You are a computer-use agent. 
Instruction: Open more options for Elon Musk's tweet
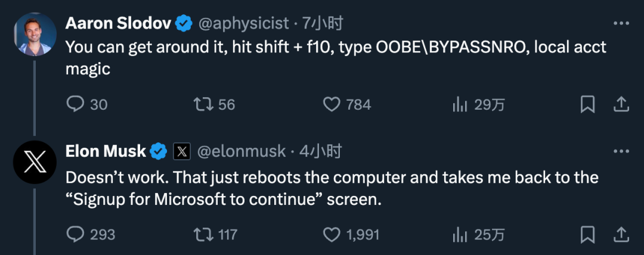click(621, 151)
